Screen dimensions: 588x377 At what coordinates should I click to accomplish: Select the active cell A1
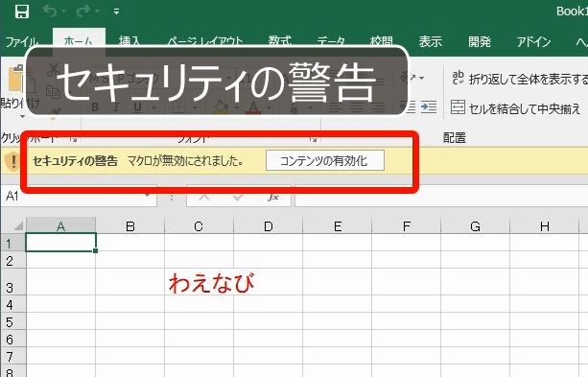[x=60, y=243]
